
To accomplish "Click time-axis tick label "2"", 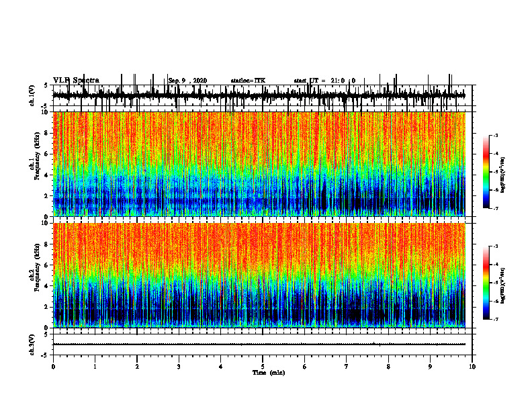I will pyautogui.click(x=137, y=367).
